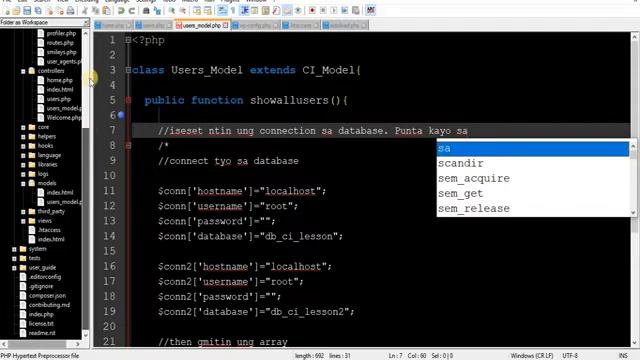Enable synchronized horizontal scrolling
The image size is (640, 360).
207,11
